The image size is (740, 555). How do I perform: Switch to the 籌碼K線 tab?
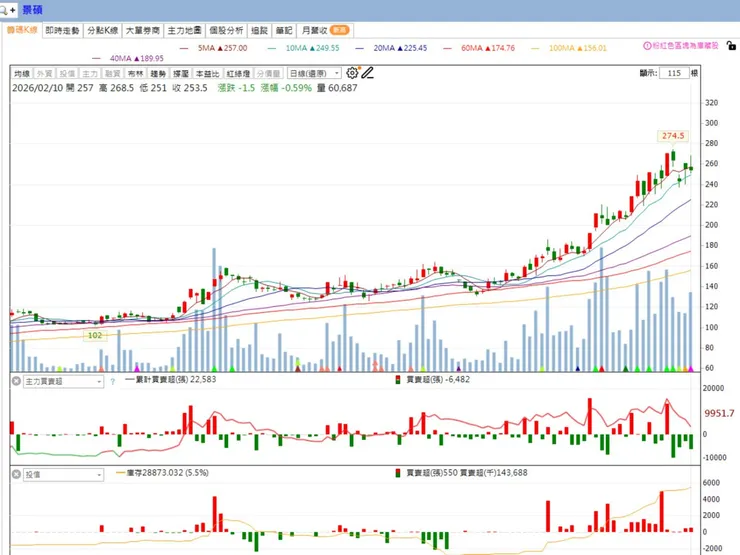[22, 30]
